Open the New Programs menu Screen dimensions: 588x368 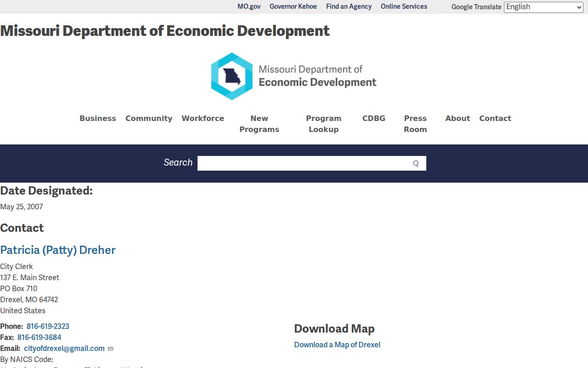tap(259, 124)
